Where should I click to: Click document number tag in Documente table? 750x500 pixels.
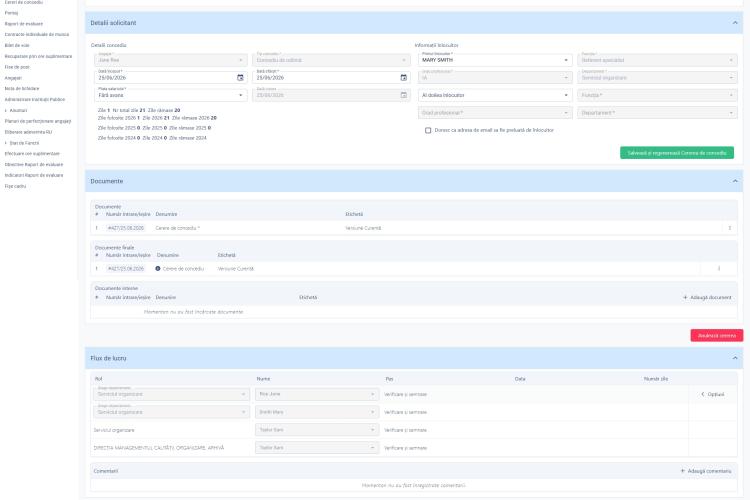coord(126,228)
